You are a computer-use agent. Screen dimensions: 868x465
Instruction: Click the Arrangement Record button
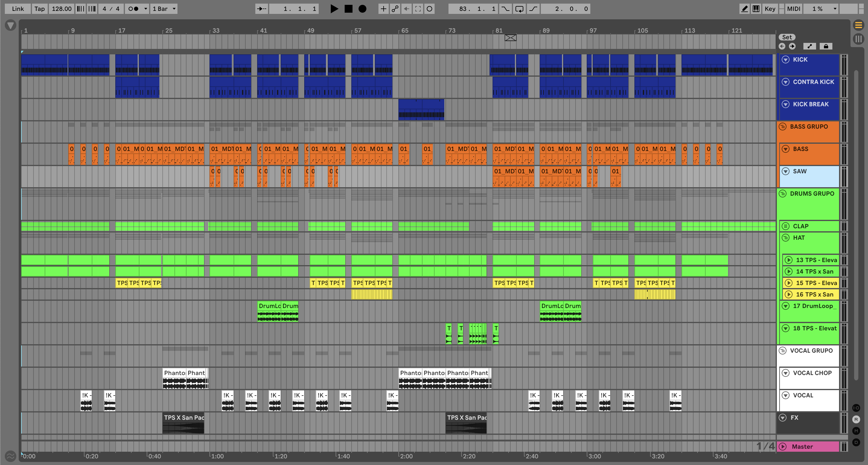362,9
